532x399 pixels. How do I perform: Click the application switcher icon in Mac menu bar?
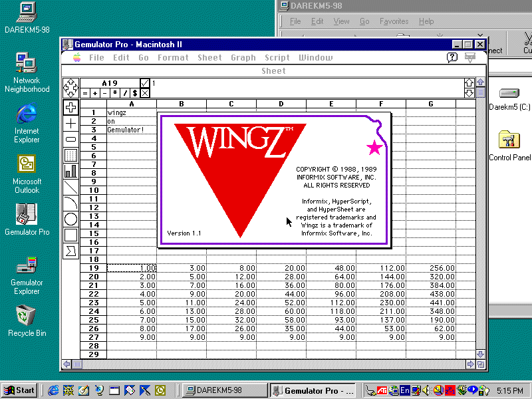[470, 57]
